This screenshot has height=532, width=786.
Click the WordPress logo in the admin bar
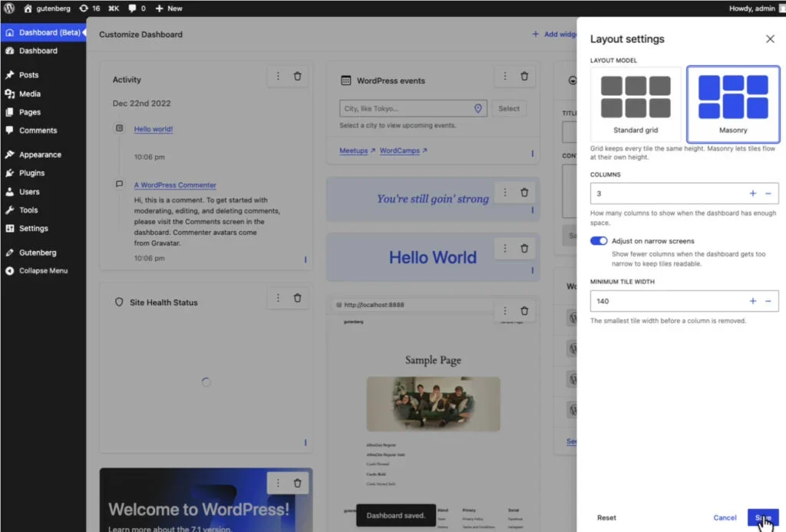click(9, 8)
